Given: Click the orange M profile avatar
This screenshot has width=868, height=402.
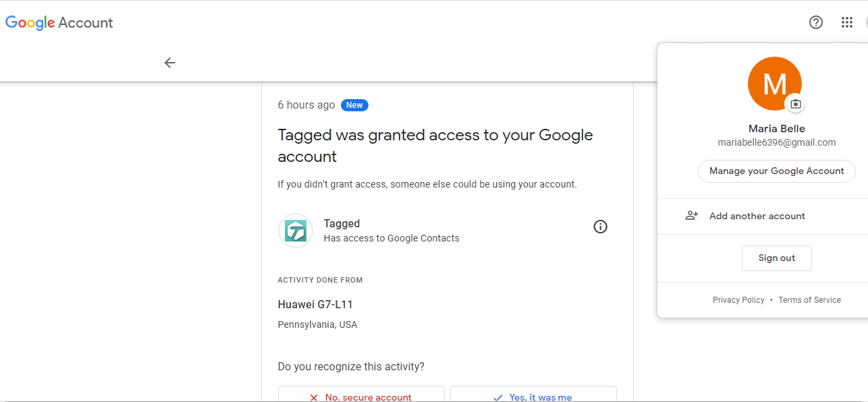Looking at the screenshot, I should click(x=774, y=84).
